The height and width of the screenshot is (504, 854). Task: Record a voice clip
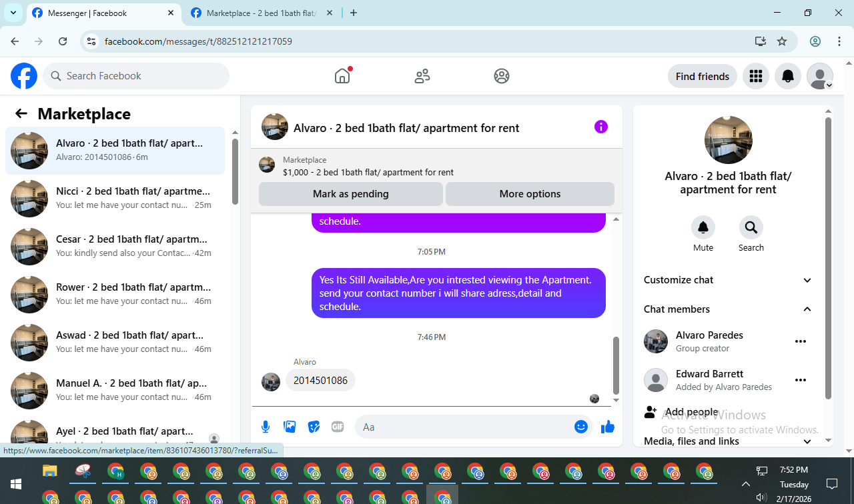point(266,427)
